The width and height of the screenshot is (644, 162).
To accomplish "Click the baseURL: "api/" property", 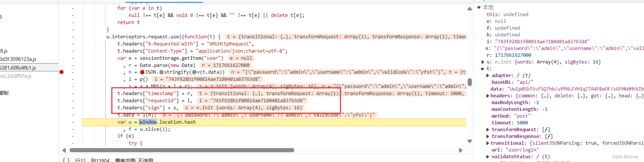I will point(512,82).
